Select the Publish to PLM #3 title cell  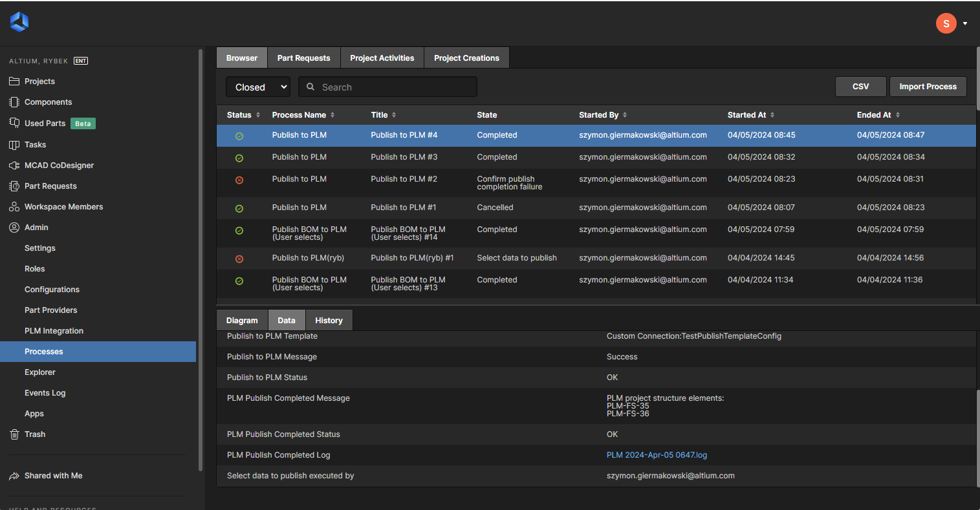pyautogui.click(x=404, y=157)
